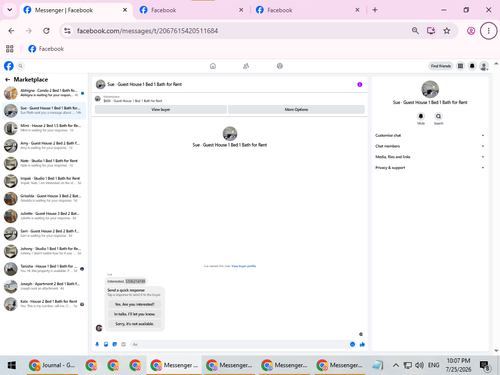Expand the Customise chat section

pos(429,135)
